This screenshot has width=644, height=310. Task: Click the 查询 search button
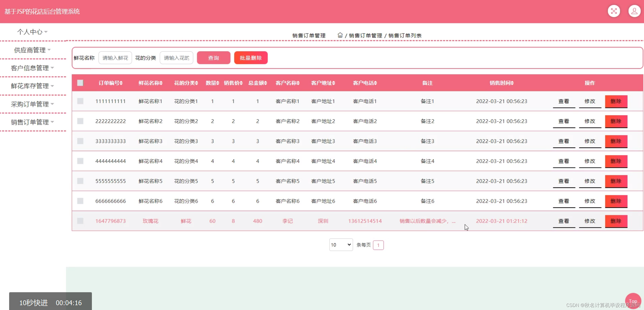pyautogui.click(x=213, y=58)
